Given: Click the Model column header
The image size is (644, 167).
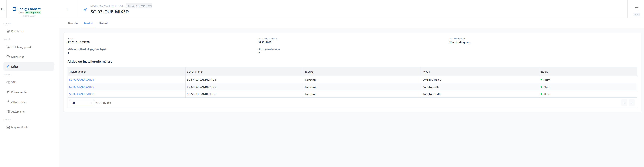Looking at the screenshot, I should (480, 72).
